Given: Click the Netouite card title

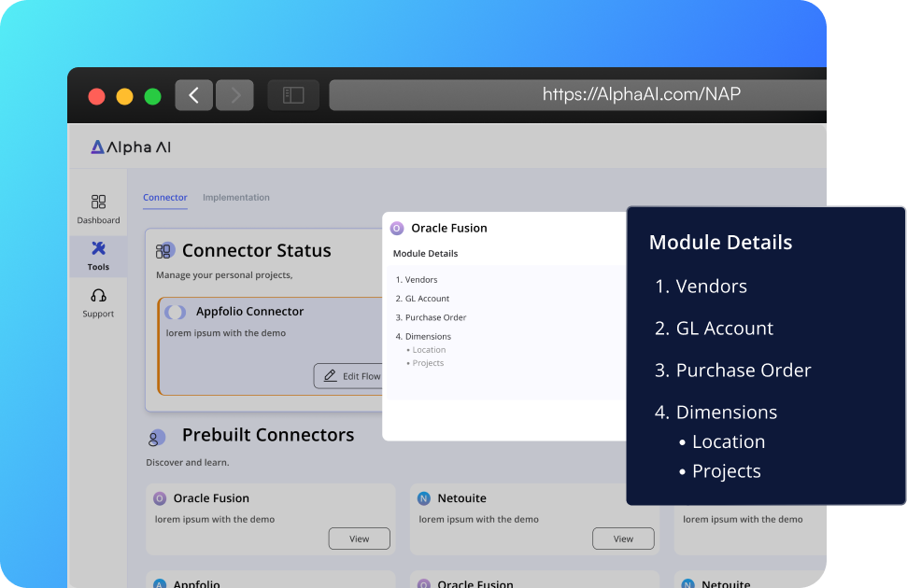Looking at the screenshot, I should (x=461, y=498).
